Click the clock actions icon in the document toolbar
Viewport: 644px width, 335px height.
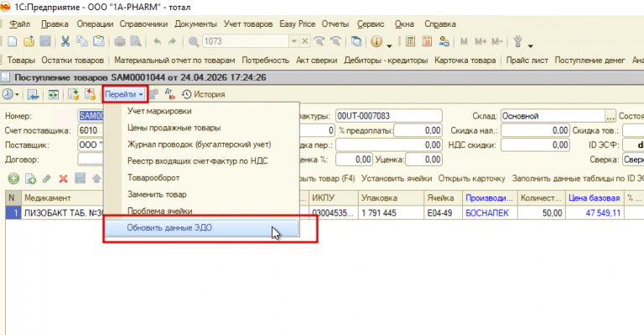pos(8,94)
